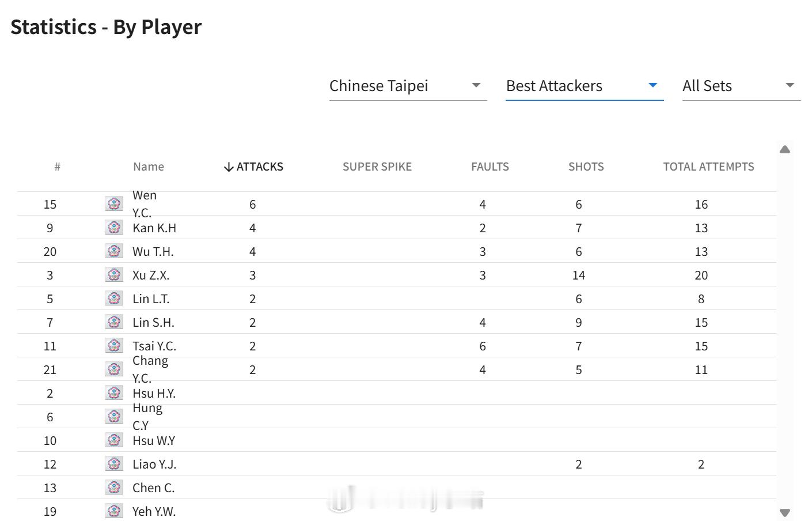
Task: Sort by TOTAL ATTEMPTS column header
Action: coord(708,167)
